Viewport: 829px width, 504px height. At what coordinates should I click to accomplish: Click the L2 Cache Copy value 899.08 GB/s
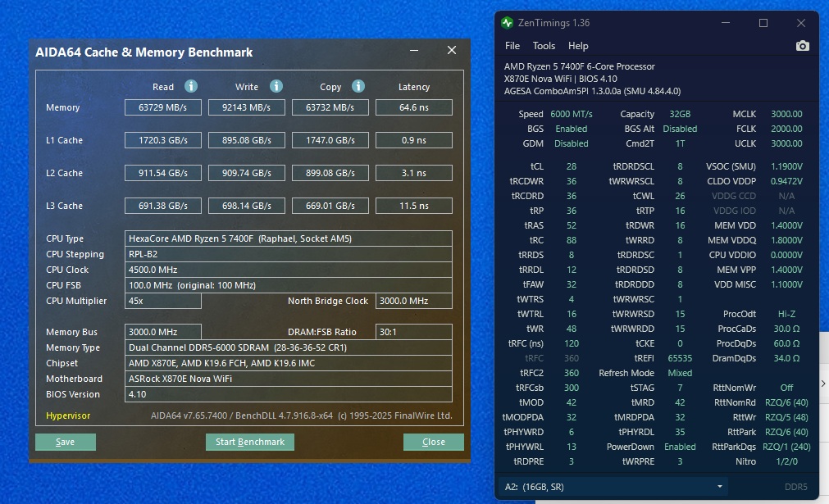[x=330, y=173]
